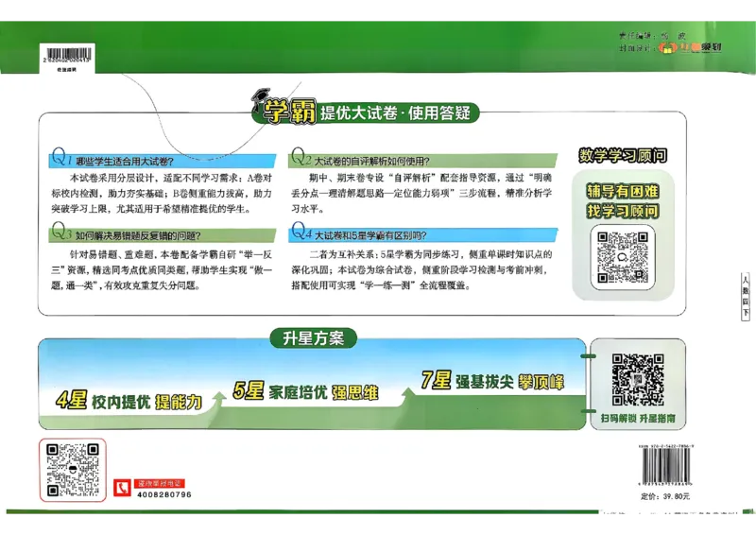Click the Q2 answer paragraph starting 期中、期末卷专设
Viewport: 756px width, 535px height.
pyautogui.click(x=421, y=193)
